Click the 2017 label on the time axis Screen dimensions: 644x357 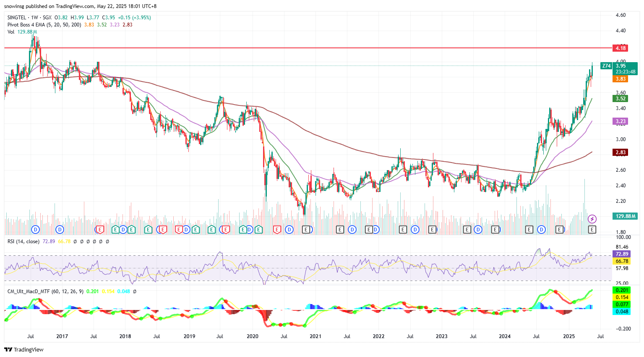(x=62, y=336)
